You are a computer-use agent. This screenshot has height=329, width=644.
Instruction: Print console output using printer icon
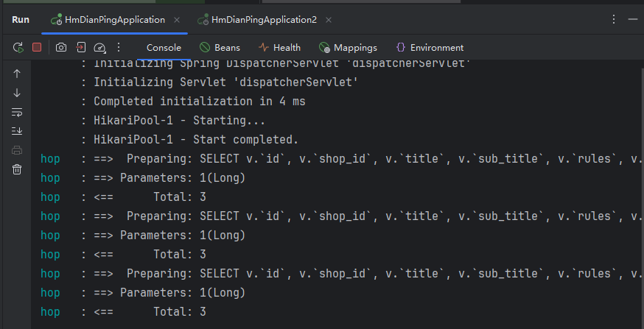[17, 150]
